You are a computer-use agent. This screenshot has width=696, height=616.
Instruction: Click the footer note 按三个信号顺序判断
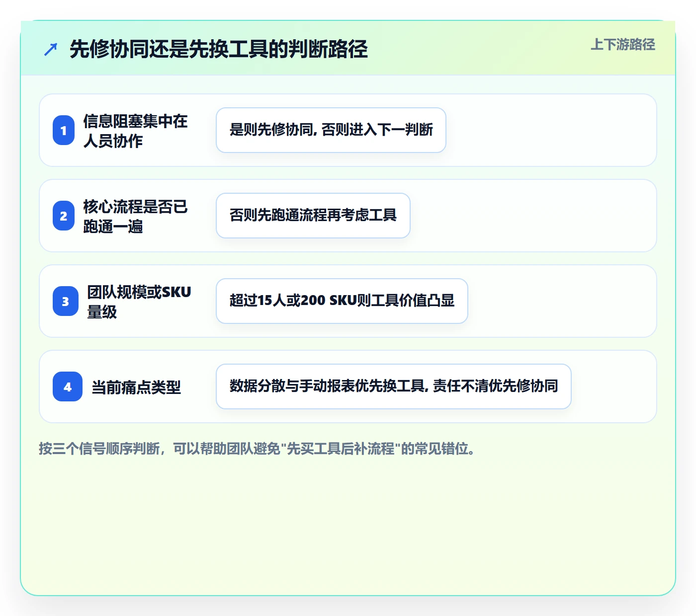pos(257,449)
